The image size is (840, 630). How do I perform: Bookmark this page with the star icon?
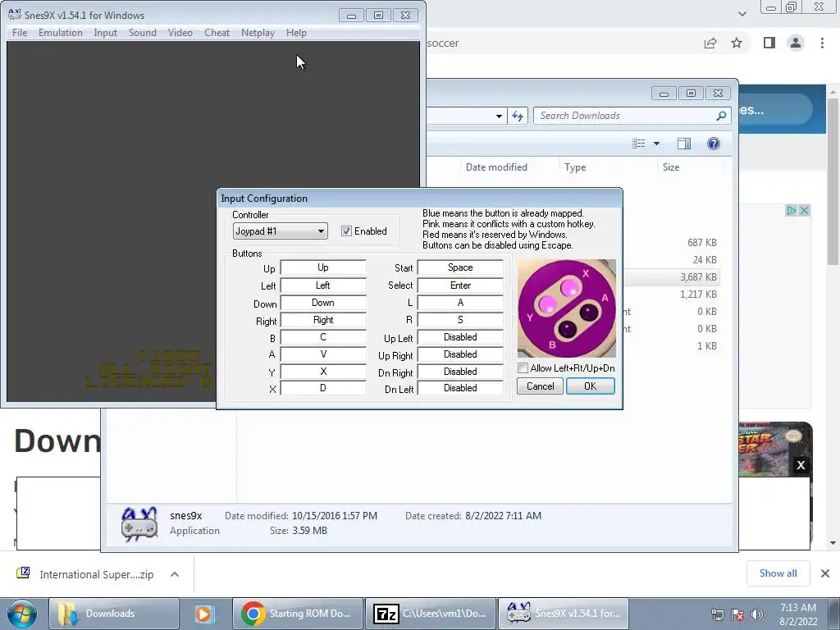coord(737,43)
